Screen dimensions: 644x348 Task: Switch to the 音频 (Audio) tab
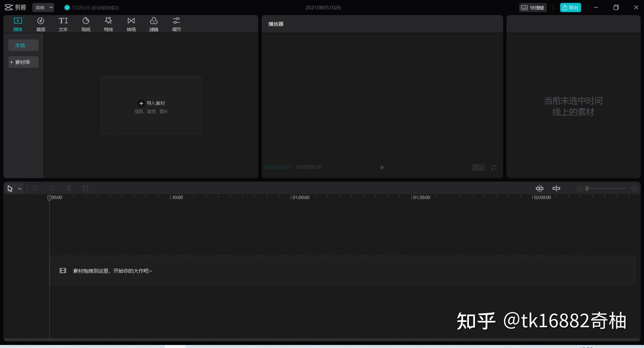[41, 24]
